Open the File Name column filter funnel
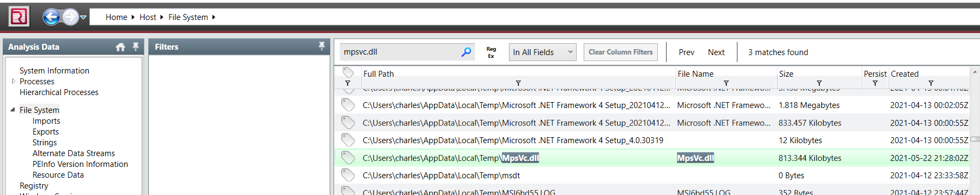 (726, 83)
